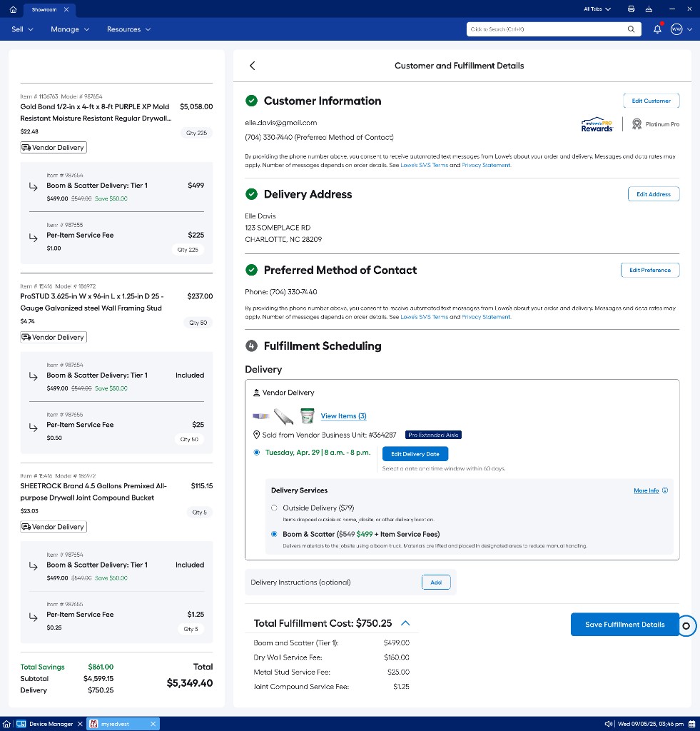
Task: Click the Vendor Delivery person icon
Action: coord(256,393)
